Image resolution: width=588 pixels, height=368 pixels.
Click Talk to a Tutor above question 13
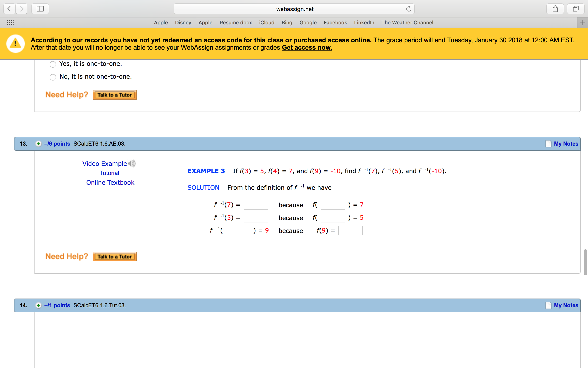[x=115, y=95]
